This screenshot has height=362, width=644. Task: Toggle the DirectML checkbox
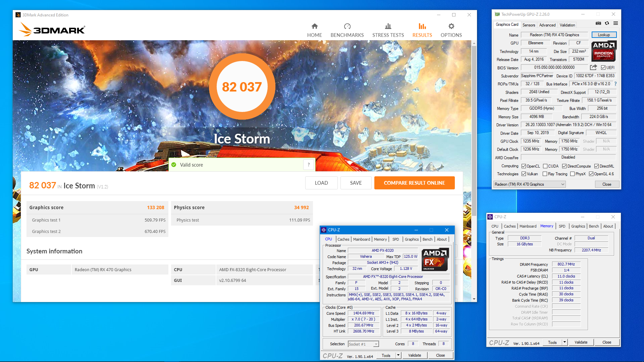point(596,166)
